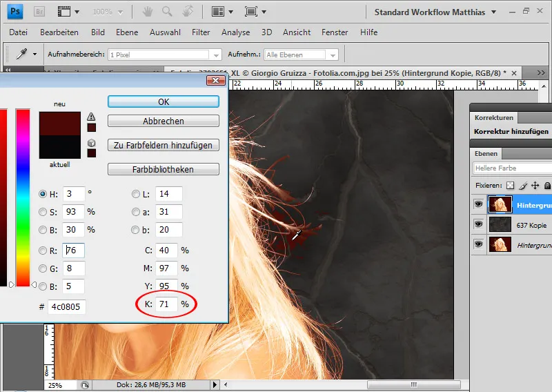Close the Fotolia document tab
Screen dimensions: 552x392
(x=514, y=73)
